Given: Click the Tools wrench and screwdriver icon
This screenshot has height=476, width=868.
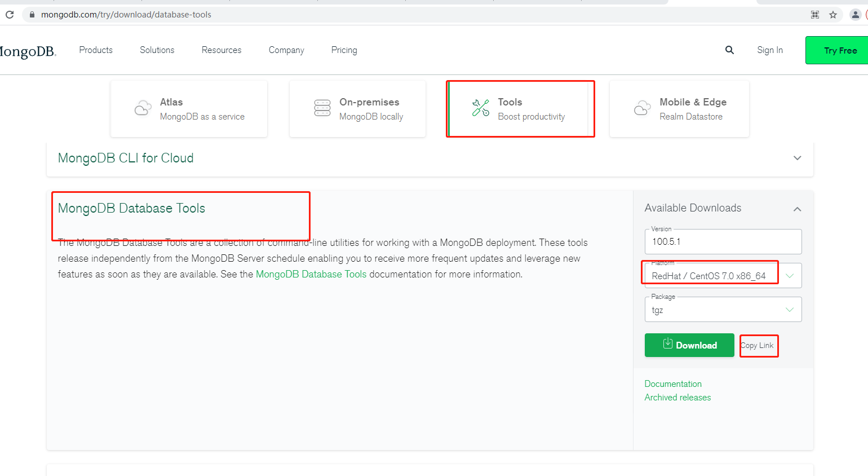Looking at the screenshot, I should [x=481, y=108].
